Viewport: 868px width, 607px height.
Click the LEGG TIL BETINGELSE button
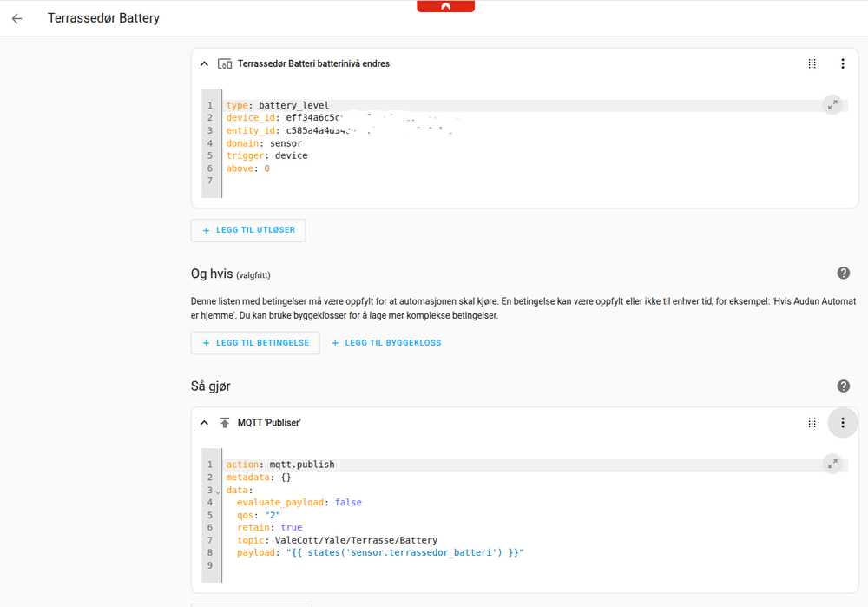click(255, 343)
